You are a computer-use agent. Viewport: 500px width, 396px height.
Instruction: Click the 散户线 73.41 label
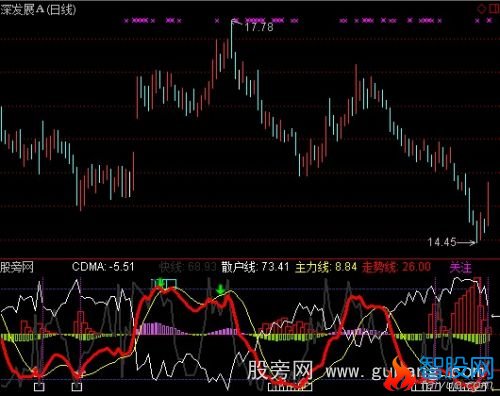(255, 267)
